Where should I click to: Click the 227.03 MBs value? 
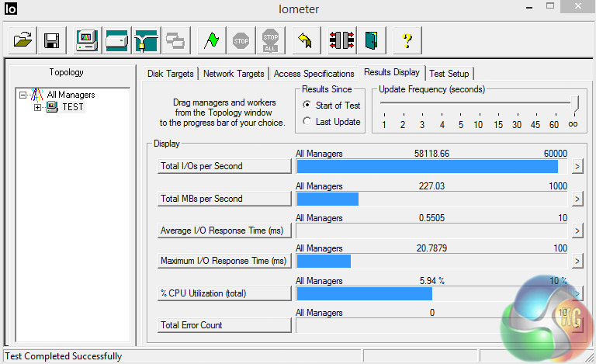pos(431,186)
